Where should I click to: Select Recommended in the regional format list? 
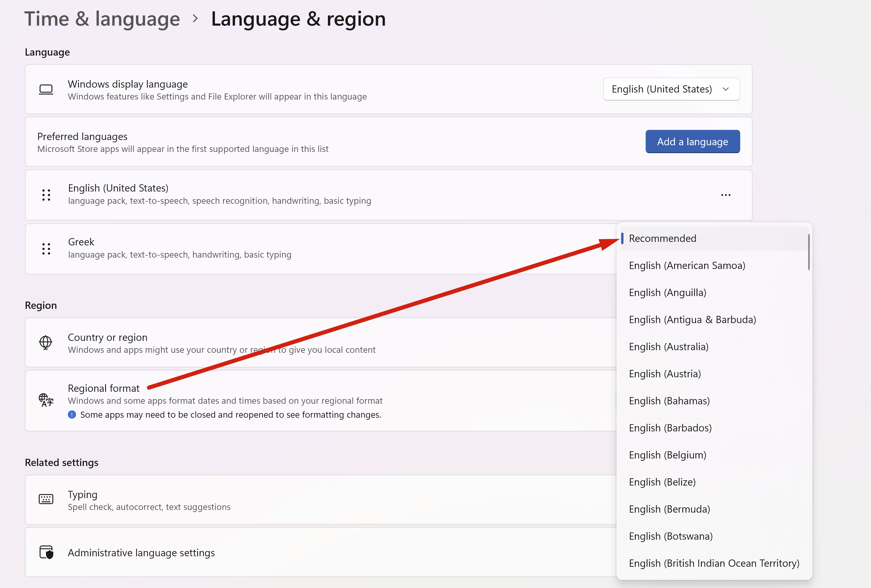pos(662,238)
